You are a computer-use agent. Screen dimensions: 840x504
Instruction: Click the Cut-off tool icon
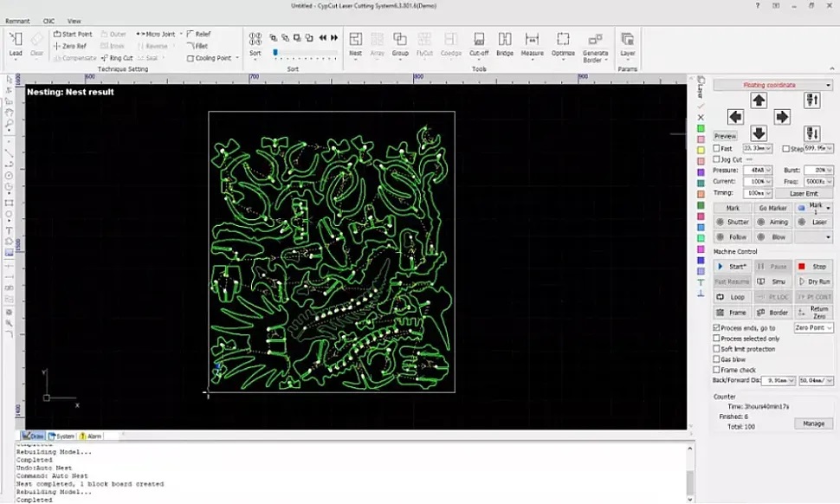[x=479, y=42]
